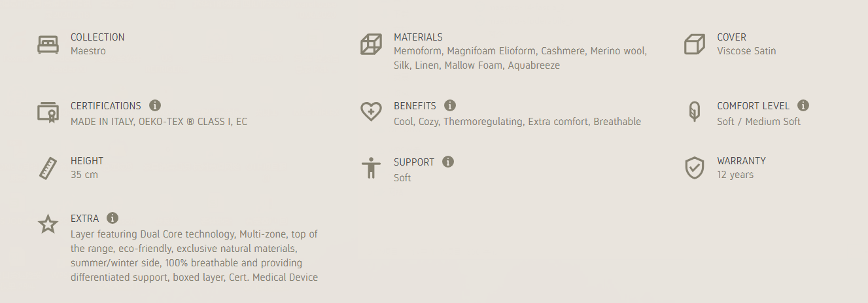Viewport: 868px width, 303px height.
Task: Show the Support info tooltip
Action: pyautogui.click(x=448, y=162)
